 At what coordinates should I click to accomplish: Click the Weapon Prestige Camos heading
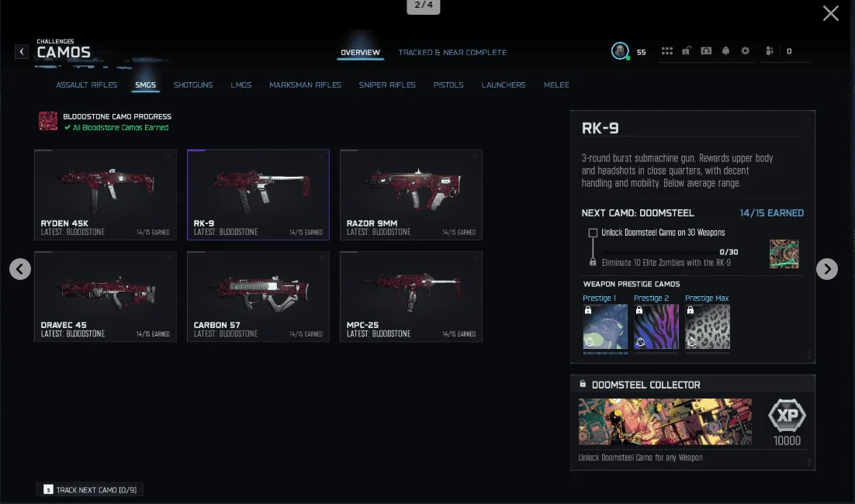pos(632,284)
